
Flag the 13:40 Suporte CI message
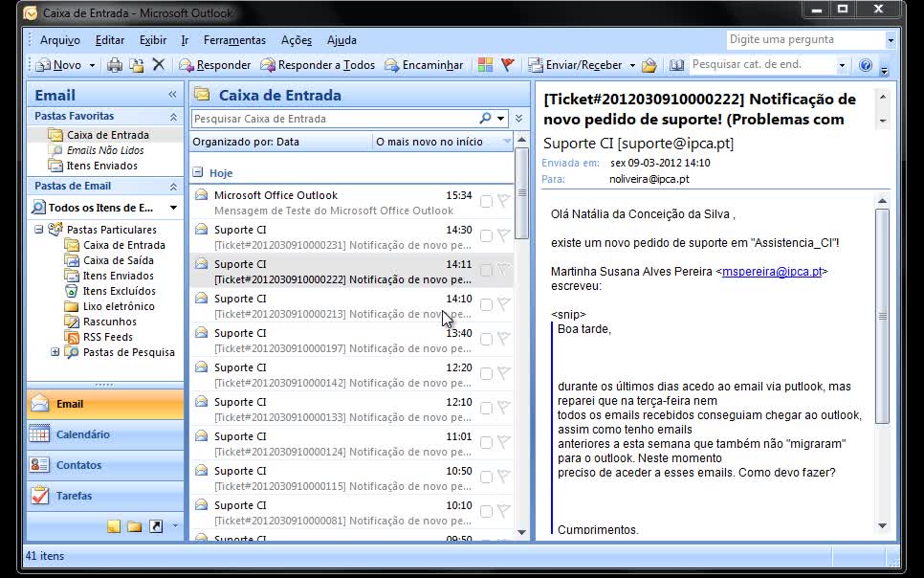click(x=503, y=339)
